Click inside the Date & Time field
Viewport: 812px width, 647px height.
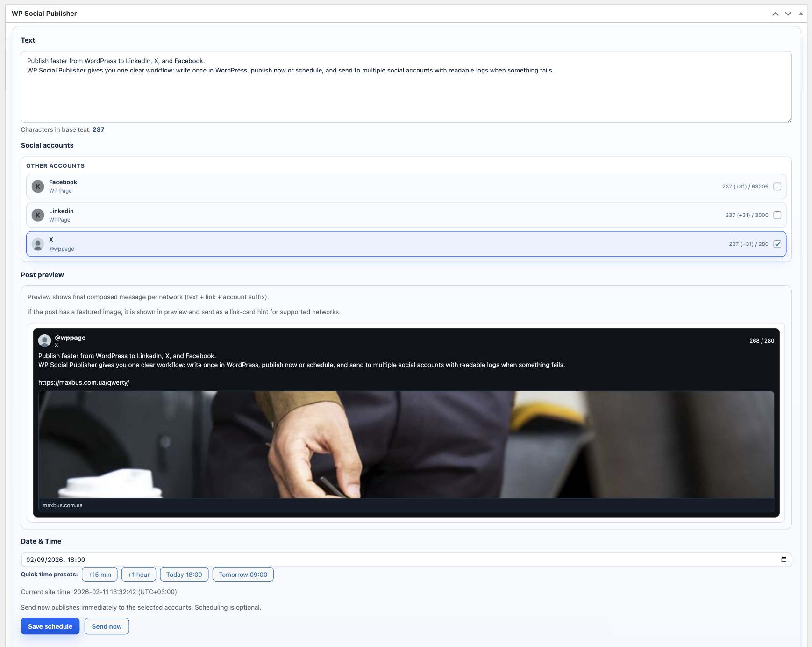pos(187,559)
